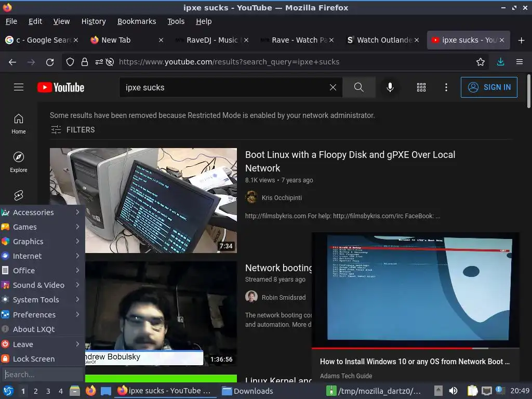Open the 7:34 floppy boot video thumbnail
The height and width of the screenshot is (399, 532).
[143, 201]
